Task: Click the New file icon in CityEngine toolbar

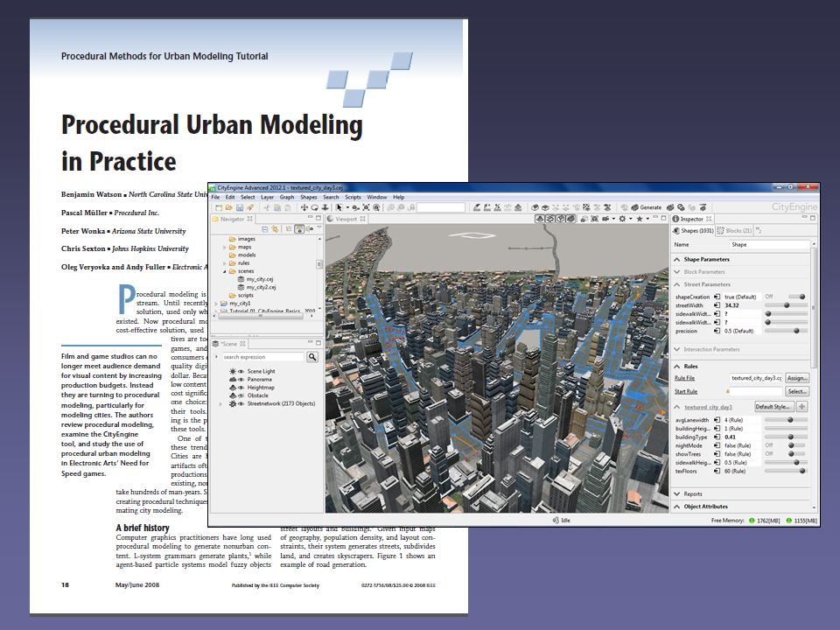Action: click(219, 208)
